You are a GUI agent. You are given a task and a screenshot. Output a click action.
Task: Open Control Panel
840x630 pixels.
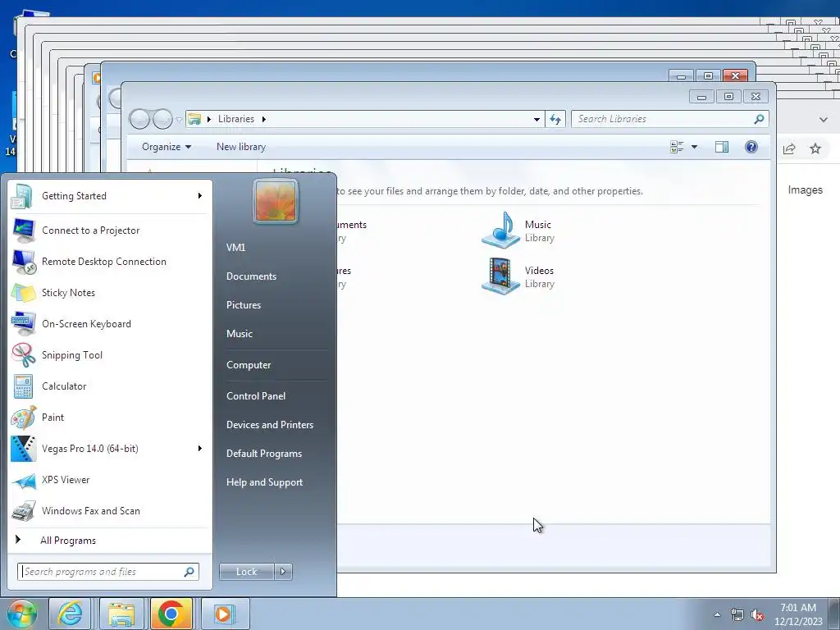(x=256, y=396)
